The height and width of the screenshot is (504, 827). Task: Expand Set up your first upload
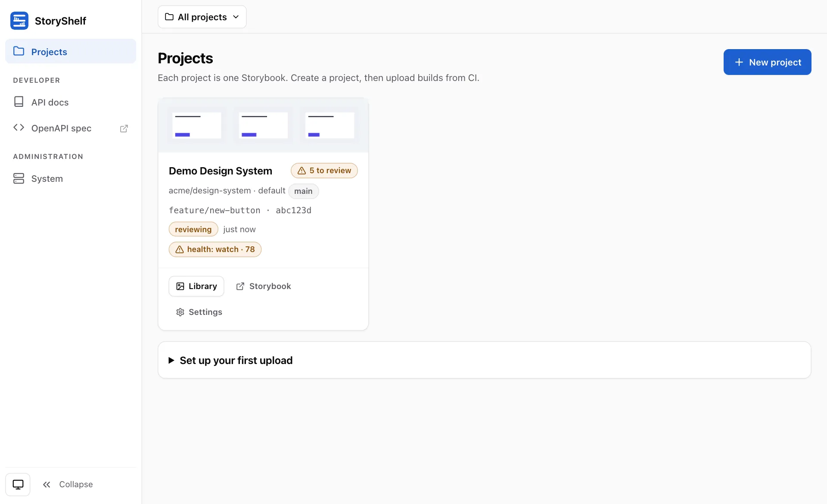point(484,360)
